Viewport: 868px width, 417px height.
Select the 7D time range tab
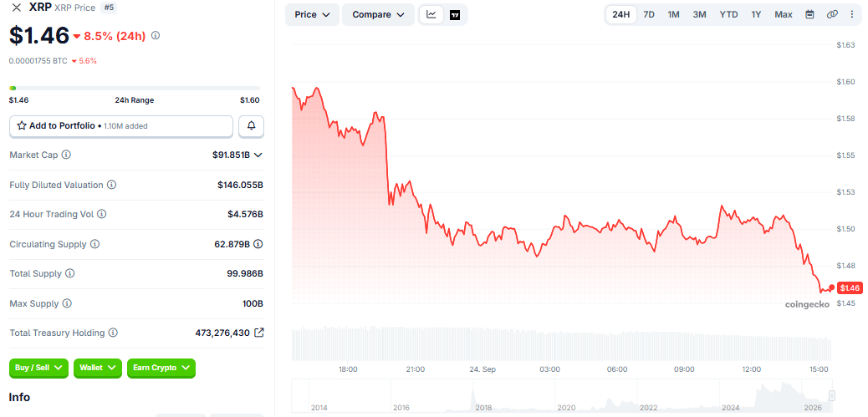(x=649, y=14)
